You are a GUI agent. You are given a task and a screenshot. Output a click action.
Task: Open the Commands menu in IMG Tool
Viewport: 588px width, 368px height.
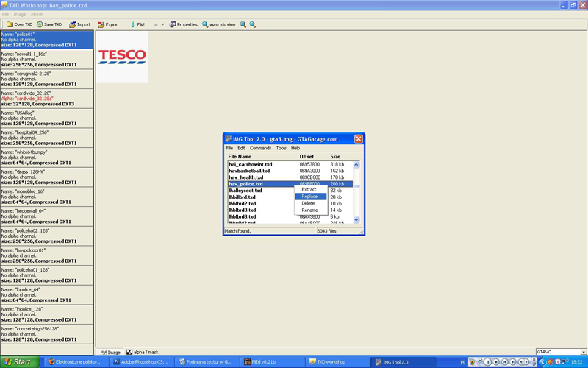pyautogui.click(x=260, y=148)
